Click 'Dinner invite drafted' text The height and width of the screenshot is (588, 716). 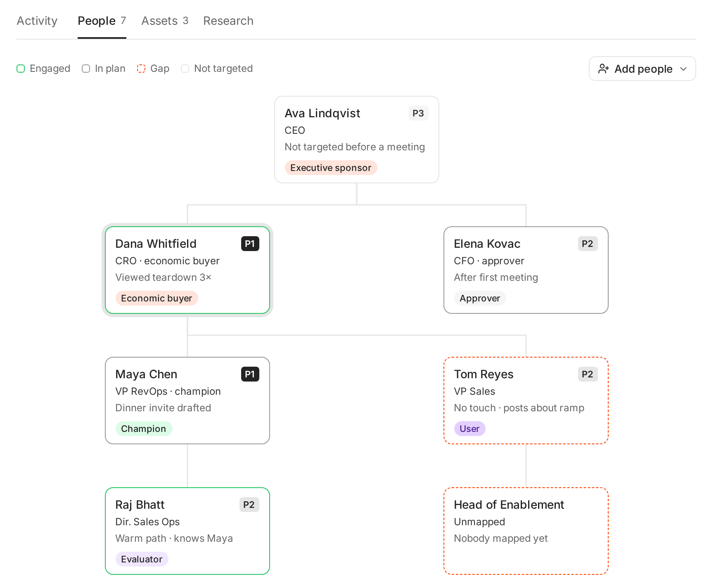click(x=163, y=408)
